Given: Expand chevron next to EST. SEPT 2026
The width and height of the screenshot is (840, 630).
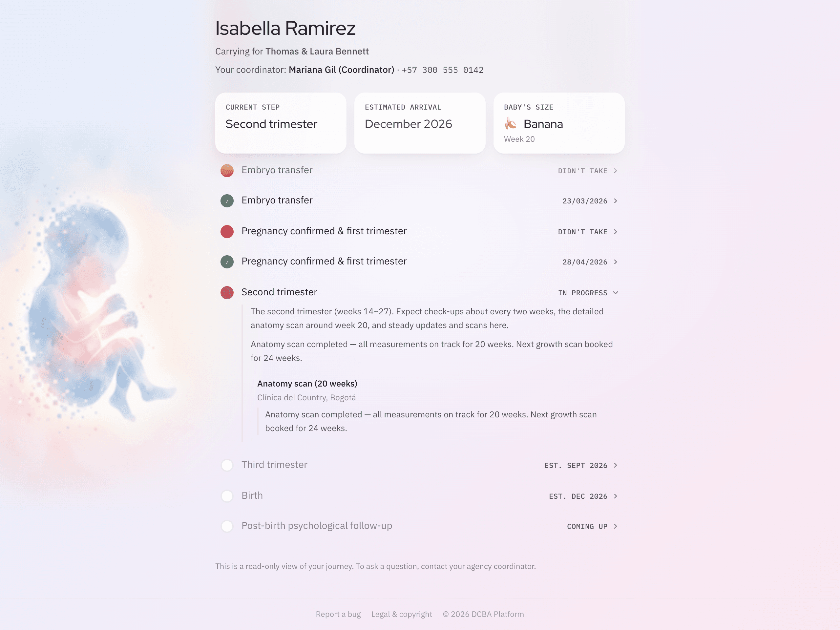Looking at the screenshot, I should tap(616, 466).
